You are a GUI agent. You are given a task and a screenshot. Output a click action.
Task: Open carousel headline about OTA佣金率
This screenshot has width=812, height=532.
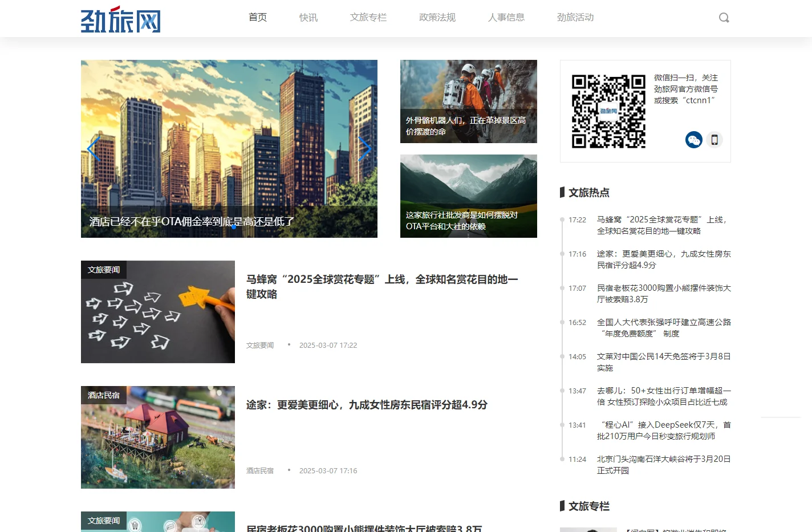(x=192, y=221)
